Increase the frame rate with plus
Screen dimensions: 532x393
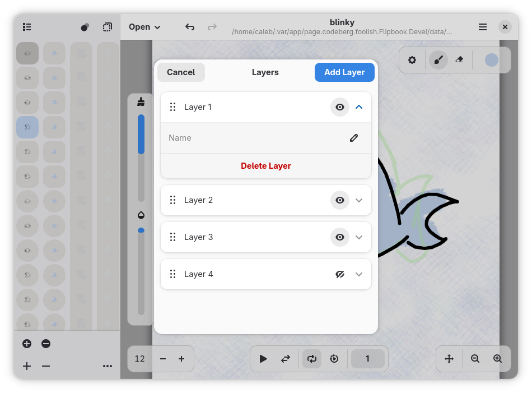[181, 359]
